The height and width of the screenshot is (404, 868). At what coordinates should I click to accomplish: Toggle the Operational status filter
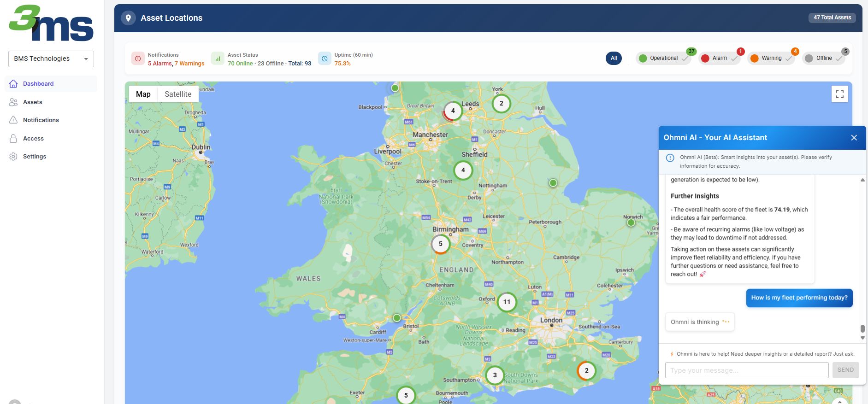tap(663, 58)
